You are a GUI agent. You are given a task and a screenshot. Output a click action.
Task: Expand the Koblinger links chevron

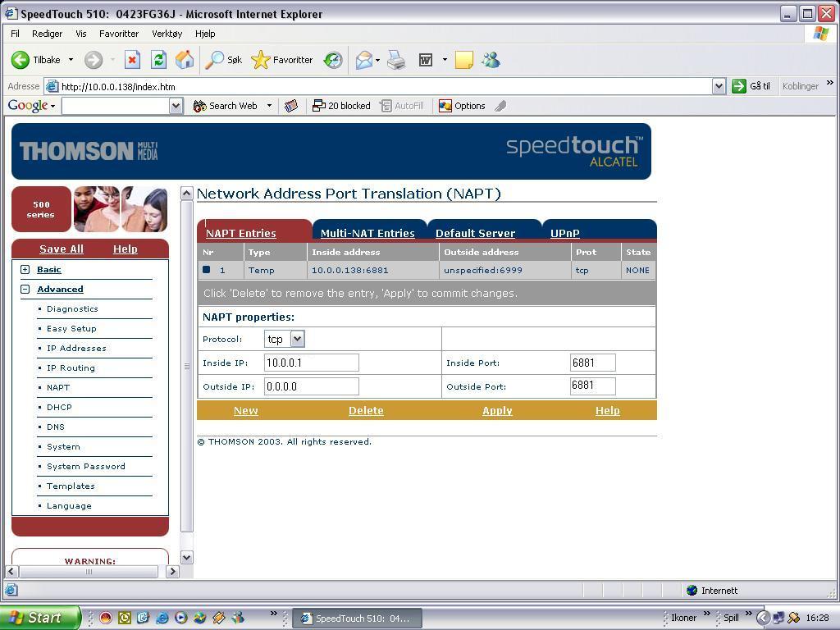coord(830,83)
